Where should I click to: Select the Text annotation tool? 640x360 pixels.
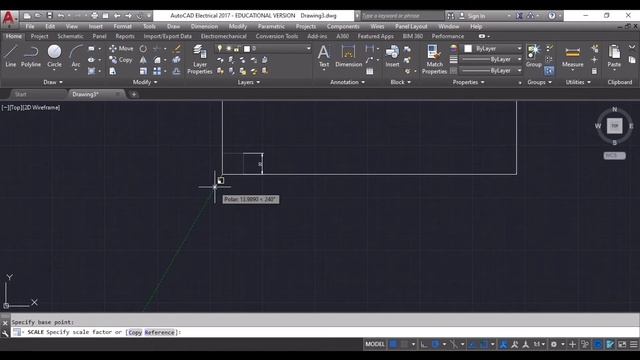pos(324,56)
